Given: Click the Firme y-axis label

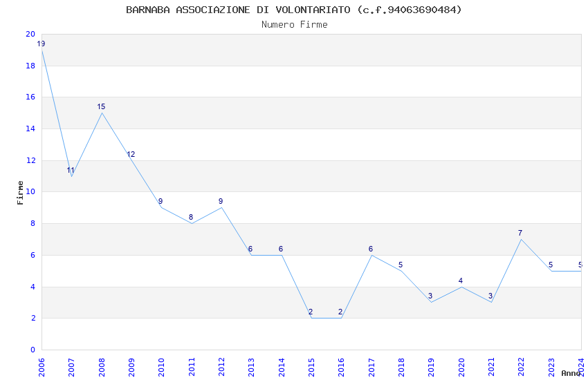Looking at the screenshot, I should point(20,193).
